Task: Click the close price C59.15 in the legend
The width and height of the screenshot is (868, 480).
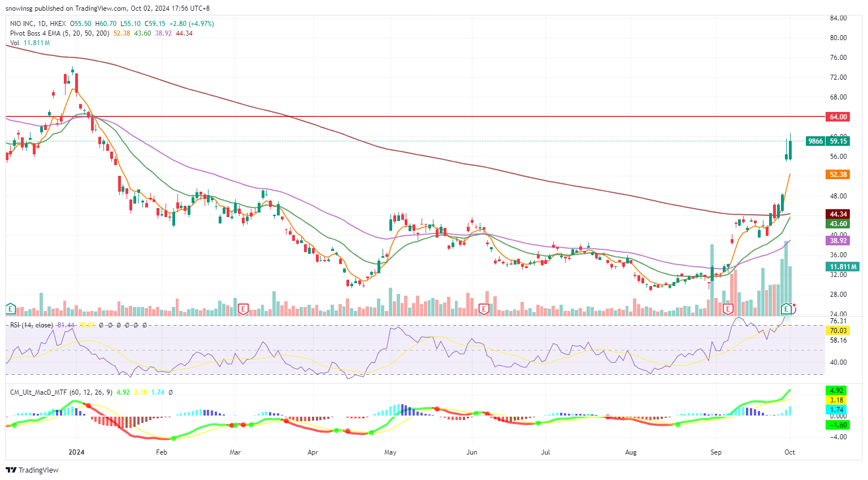Action: 155,24
